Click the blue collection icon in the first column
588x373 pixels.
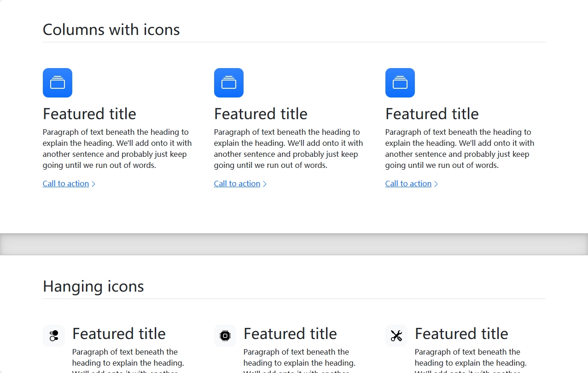coord(58,83)
